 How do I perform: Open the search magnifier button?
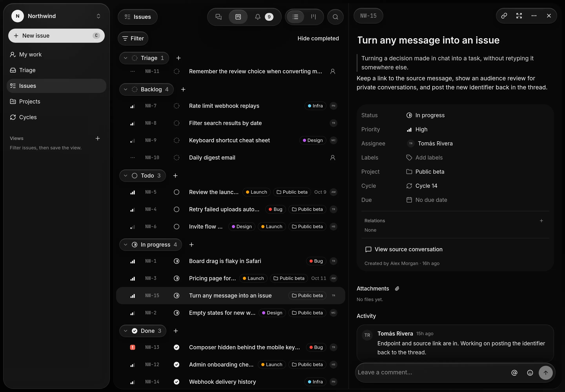click(335, 17)
